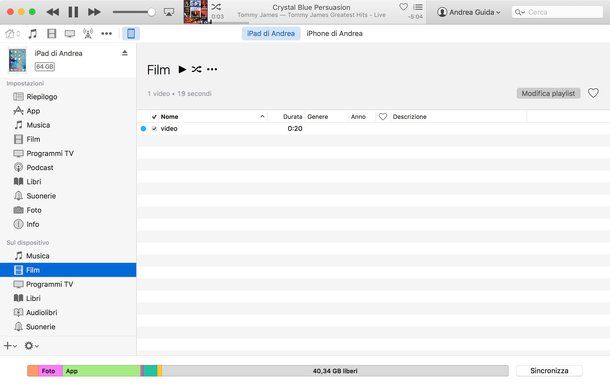This screenshot has height=386, width=610.
Task: Open the Up Next list icon
Action: click(x=418, y=7)
